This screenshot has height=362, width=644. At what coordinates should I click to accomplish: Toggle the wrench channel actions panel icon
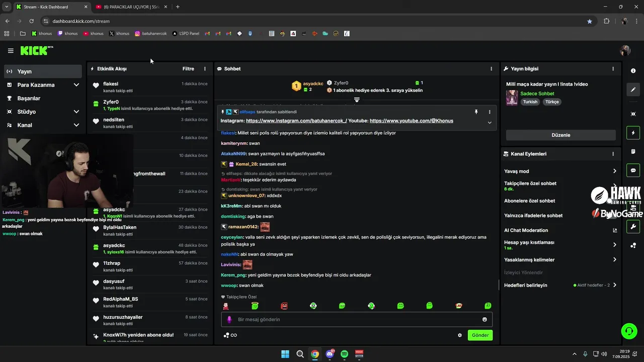tap(633, 227)
